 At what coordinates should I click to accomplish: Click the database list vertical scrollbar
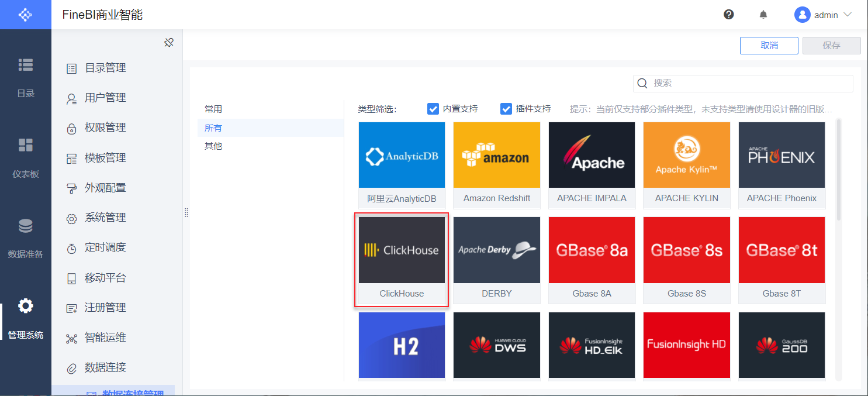click(x=839, y=170)
